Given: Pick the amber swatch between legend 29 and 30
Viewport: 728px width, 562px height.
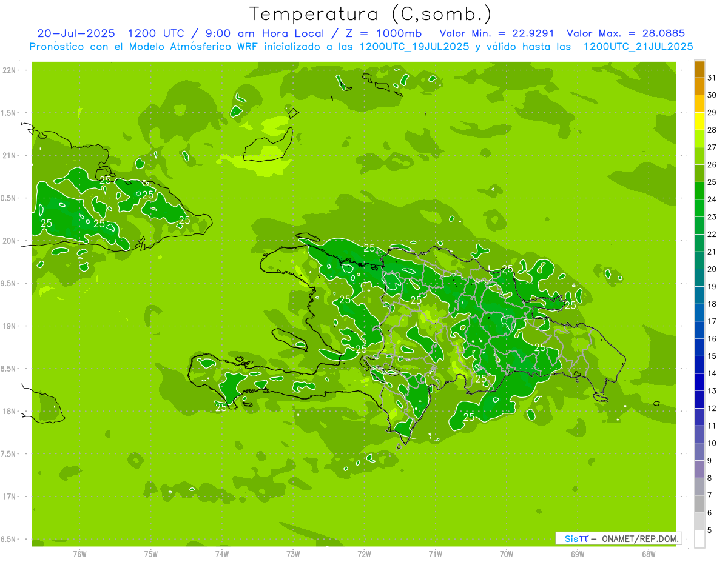Looking at the screenshot, I should pyautogui.click(x=699, y=104).
